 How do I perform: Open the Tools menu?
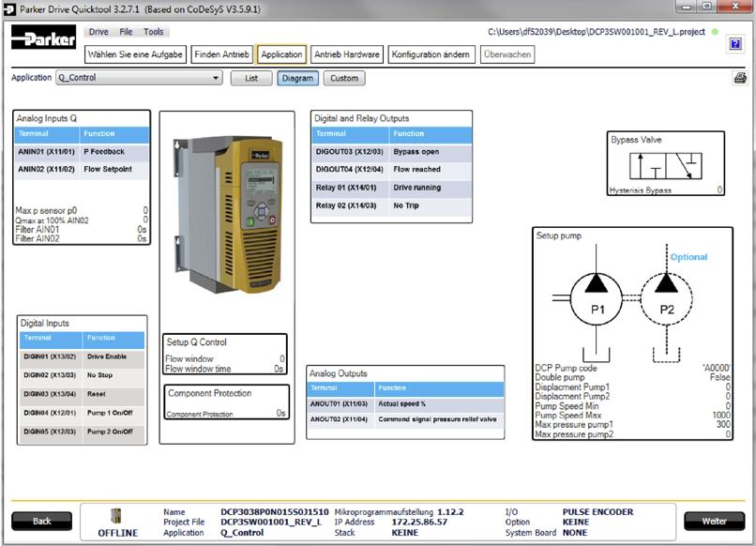point(153,32)
